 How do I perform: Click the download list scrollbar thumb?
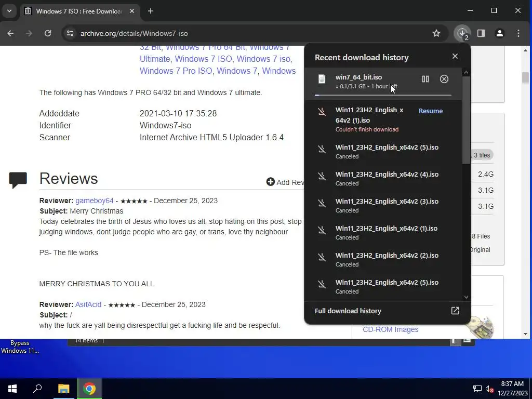466,120
